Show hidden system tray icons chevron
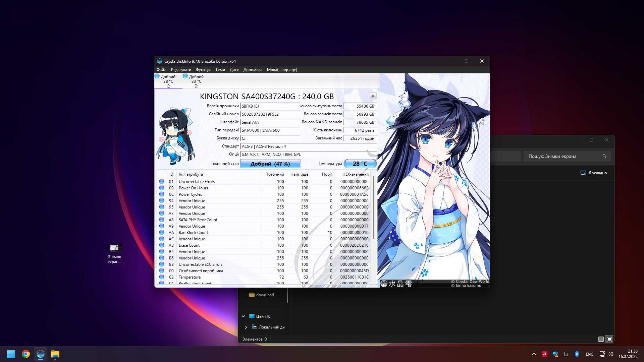The width and height of the screenshot is (644, 362). [x=534, y=354]
